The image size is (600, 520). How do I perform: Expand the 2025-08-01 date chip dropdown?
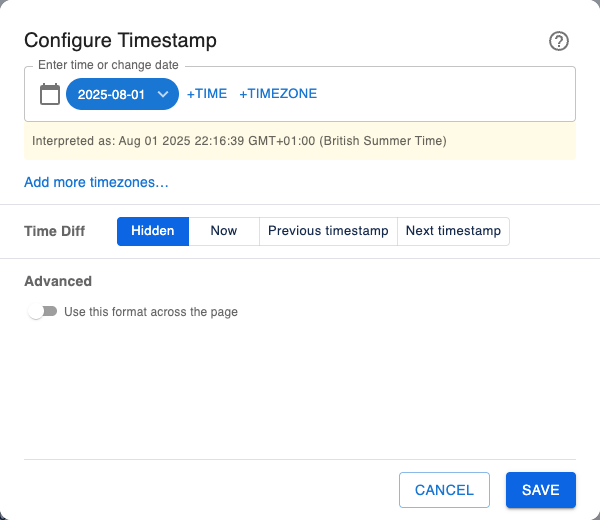pos(122,94)
